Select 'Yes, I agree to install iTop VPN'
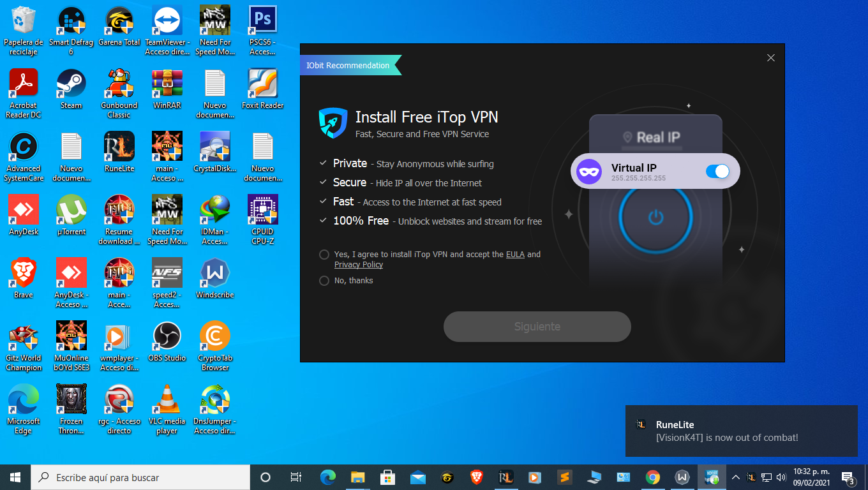The image size is (868, 490). (x=324, y=255)
